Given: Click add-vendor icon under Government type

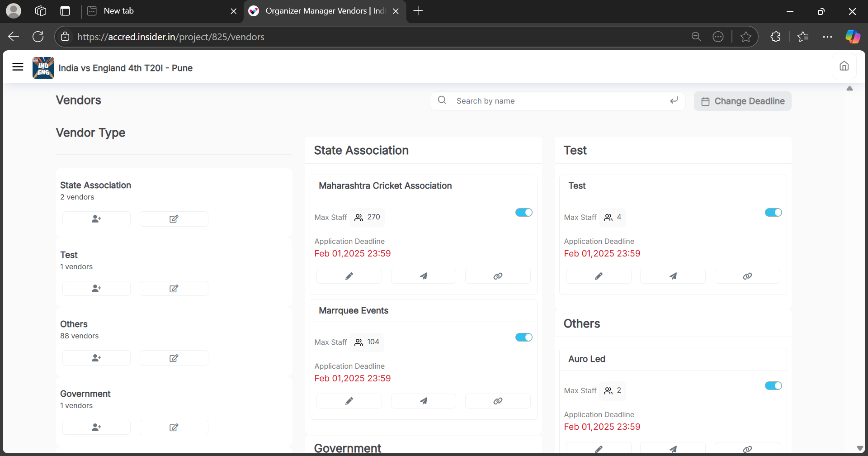Looking at the screenshot, I should [96, 427].
